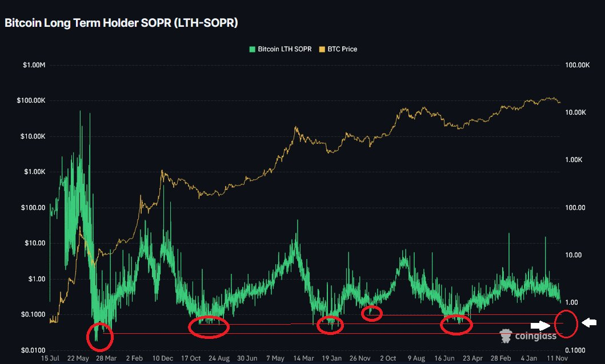Click the leftmost red circle annotation
This screenshot has height=364, width=605.
click(x=100, y=337)
